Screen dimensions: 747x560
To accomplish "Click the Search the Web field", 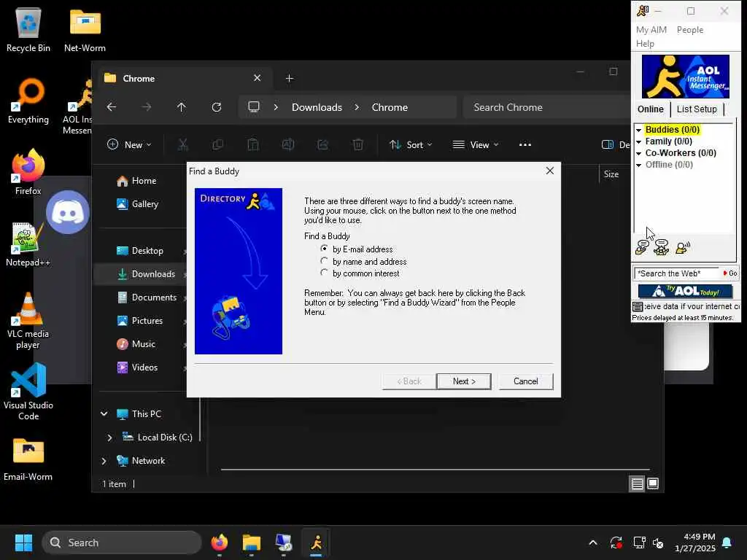I will click(x=677, y=273).
